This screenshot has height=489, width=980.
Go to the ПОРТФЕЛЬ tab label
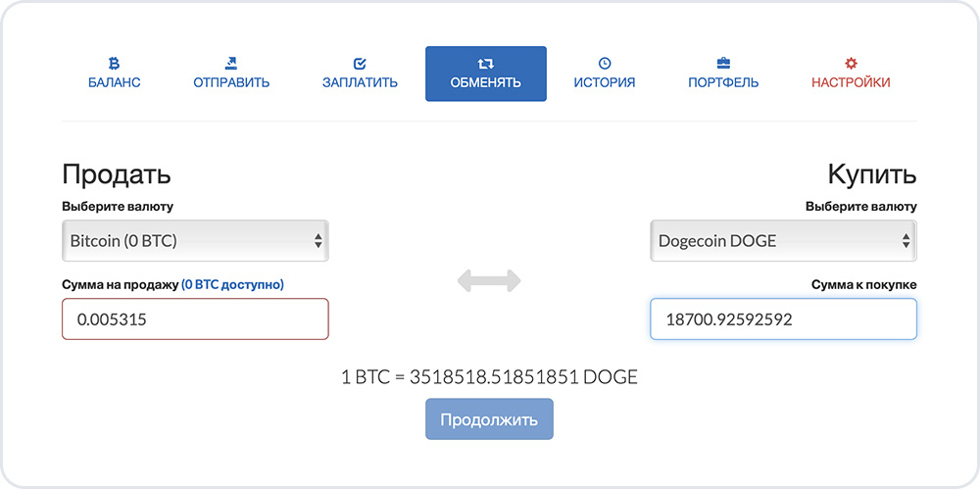coord(723,82)
